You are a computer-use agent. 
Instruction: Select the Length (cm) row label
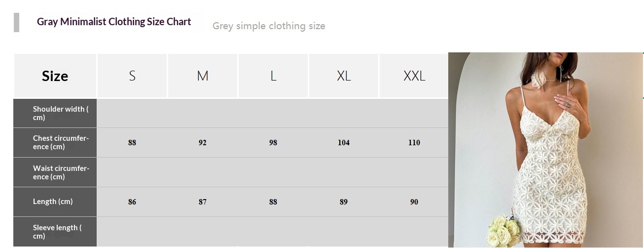tap(53, 202)
